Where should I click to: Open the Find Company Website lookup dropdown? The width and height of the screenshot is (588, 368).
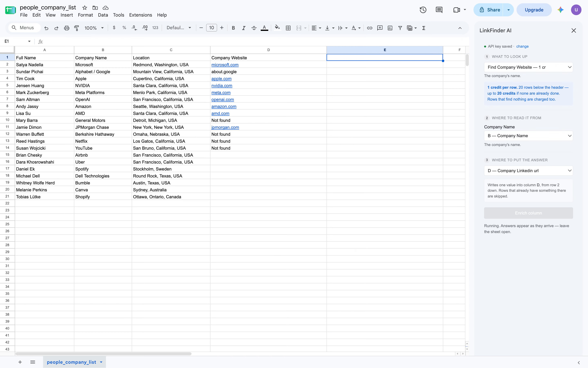[528, 67]
